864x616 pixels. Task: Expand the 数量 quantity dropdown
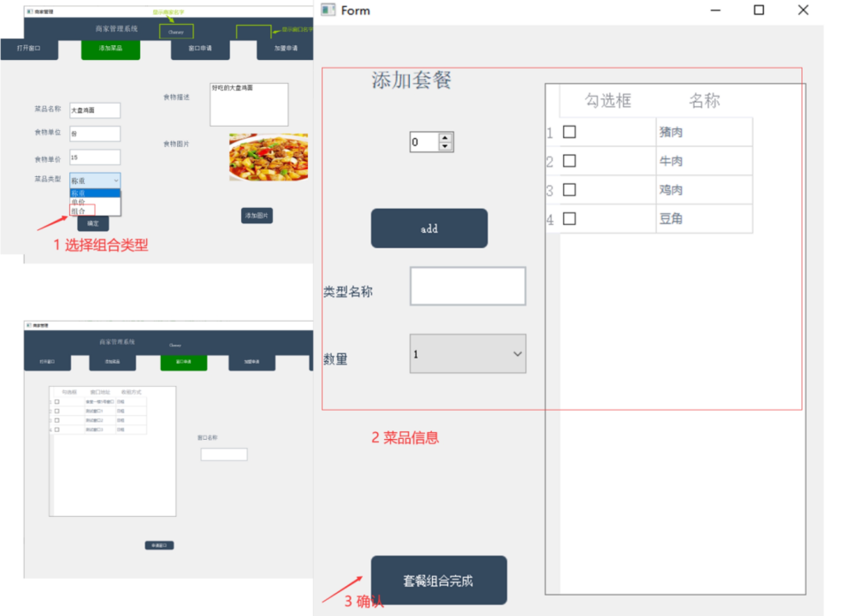[x=468, y=354]
